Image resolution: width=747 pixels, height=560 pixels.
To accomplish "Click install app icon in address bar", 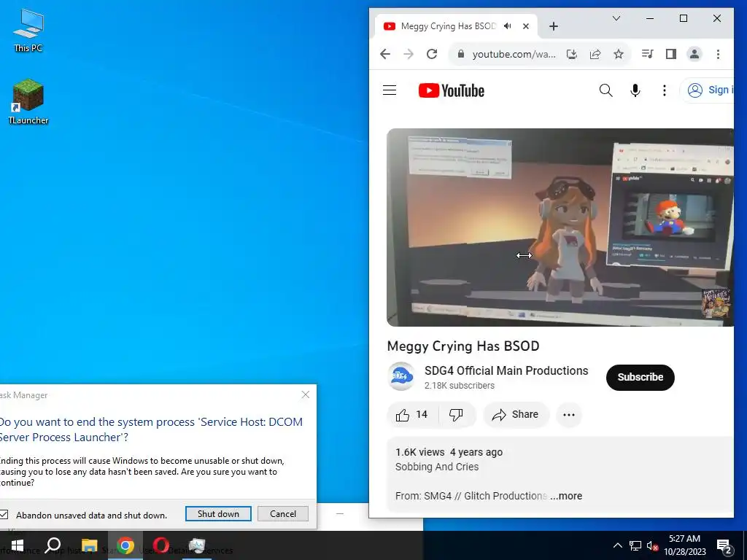I will tap(572, 54).
